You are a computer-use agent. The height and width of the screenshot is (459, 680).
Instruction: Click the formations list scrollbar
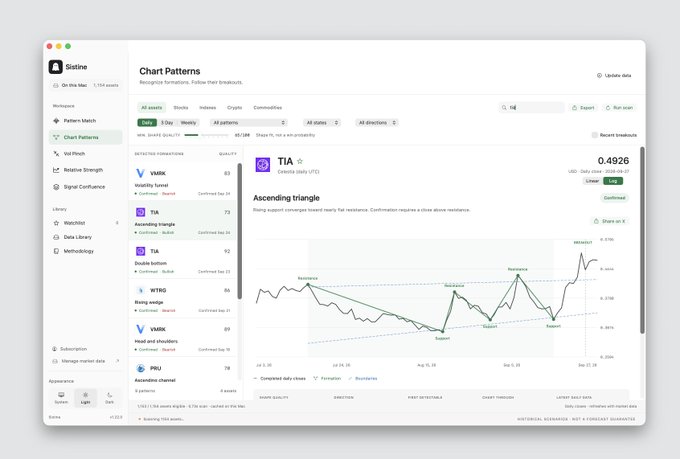click(x=239, y=231)
